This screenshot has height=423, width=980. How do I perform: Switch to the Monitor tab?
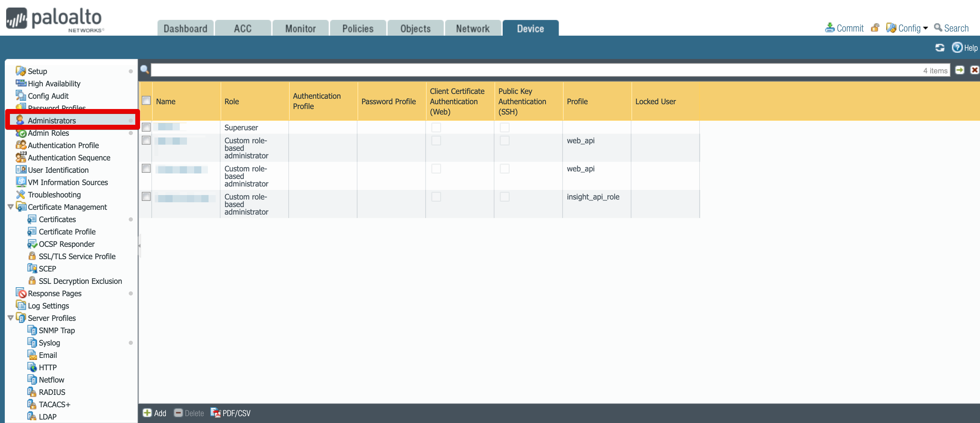point(300,28)
